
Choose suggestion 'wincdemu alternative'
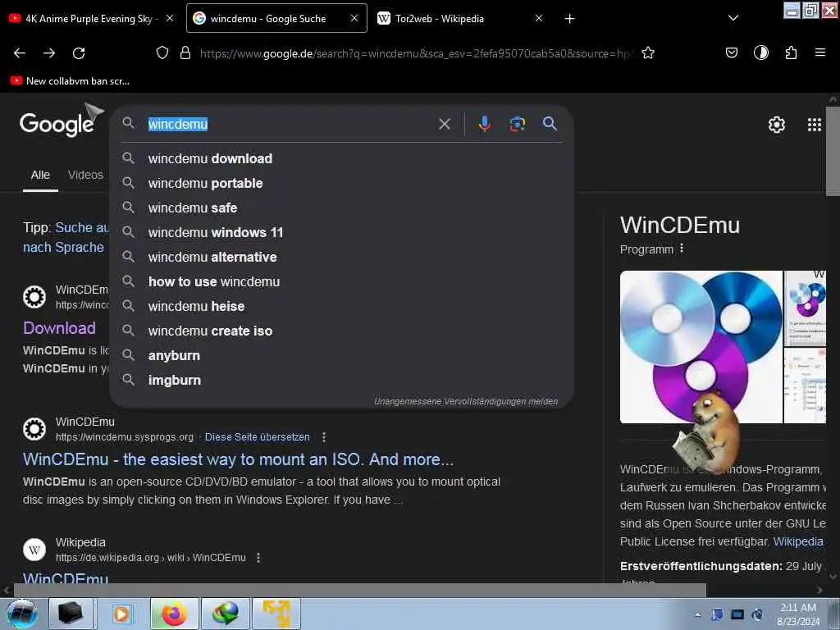(x=341, y=257)
